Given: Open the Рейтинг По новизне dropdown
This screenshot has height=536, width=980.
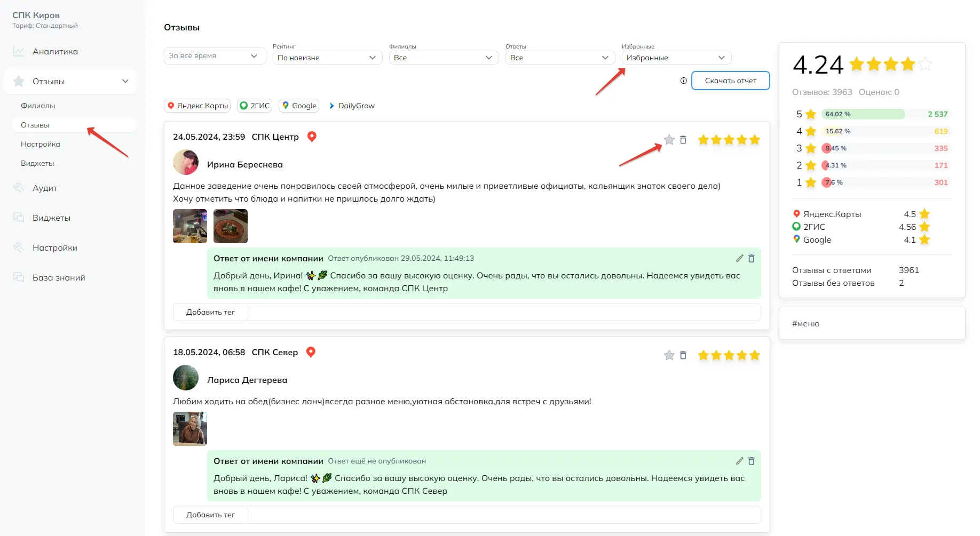Looking at the screenshot, I should click(327, 58).
